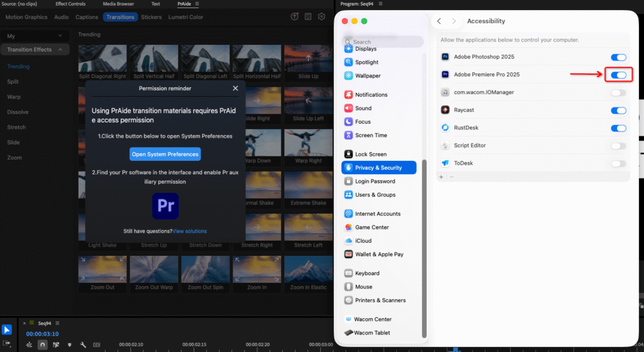Toggle Adobe Premiere Pro 2025 accessibility switch
The width and height of the screenshot is (644, 352).
pos(618,75)
